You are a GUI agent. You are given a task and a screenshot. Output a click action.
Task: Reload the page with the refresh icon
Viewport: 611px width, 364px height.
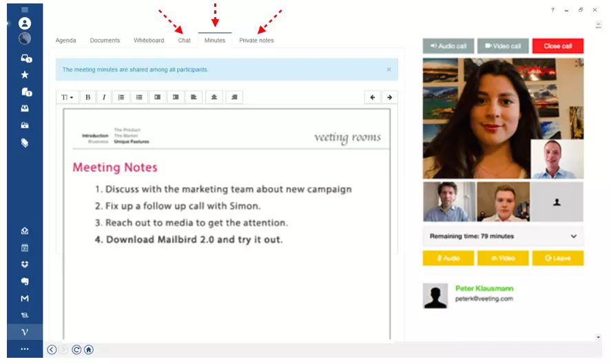click(76, 350)
